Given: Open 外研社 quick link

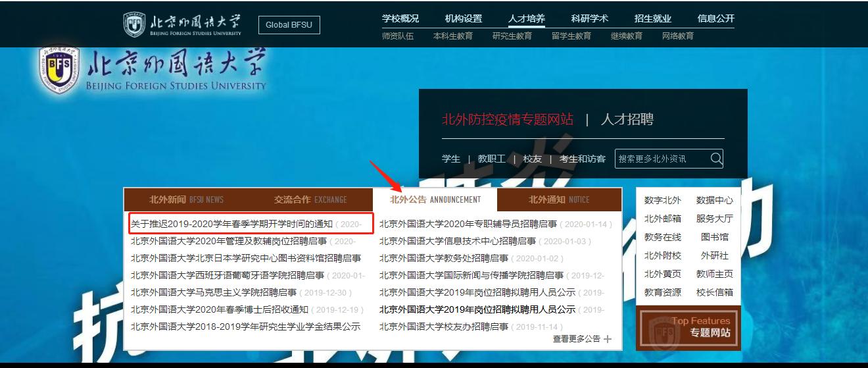Looking at the screenshot, I should tap(715, 255).
